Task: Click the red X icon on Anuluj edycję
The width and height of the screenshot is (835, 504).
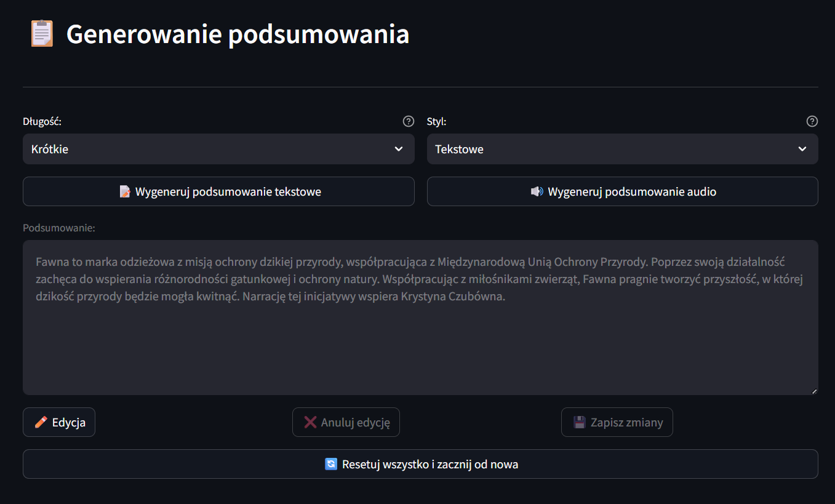Action: pyautogui.click(x=311, y=422)
